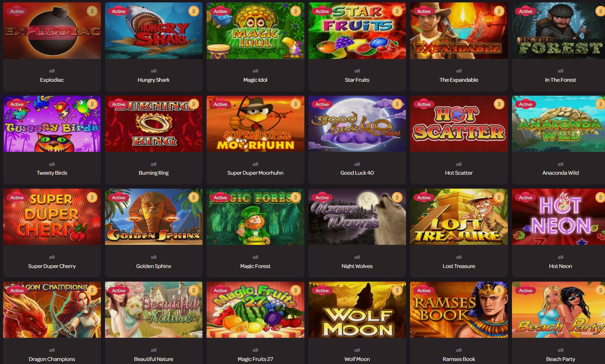The height and width of the screenshot is (364, 605).
Task: Select the 'all' tag under Hot Neon
Action: click(x=560, y=257)
